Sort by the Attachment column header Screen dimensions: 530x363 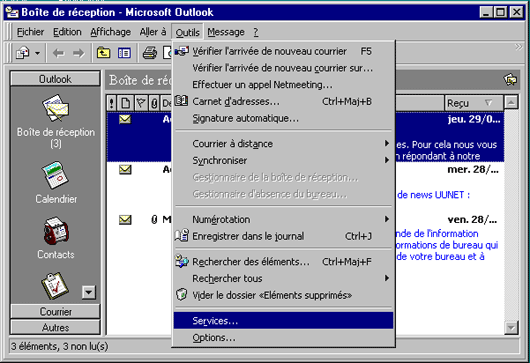154,103
